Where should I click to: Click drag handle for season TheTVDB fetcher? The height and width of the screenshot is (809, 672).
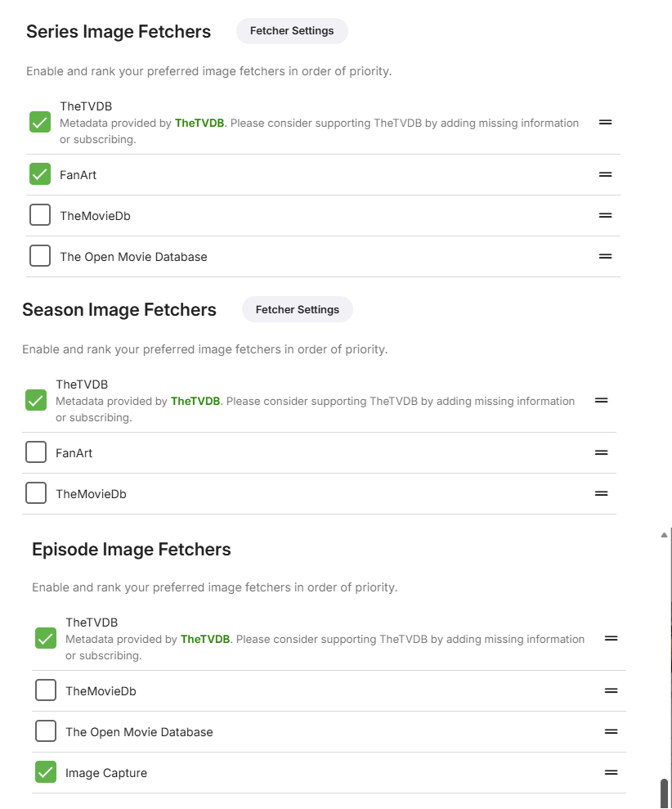[601, 401]
